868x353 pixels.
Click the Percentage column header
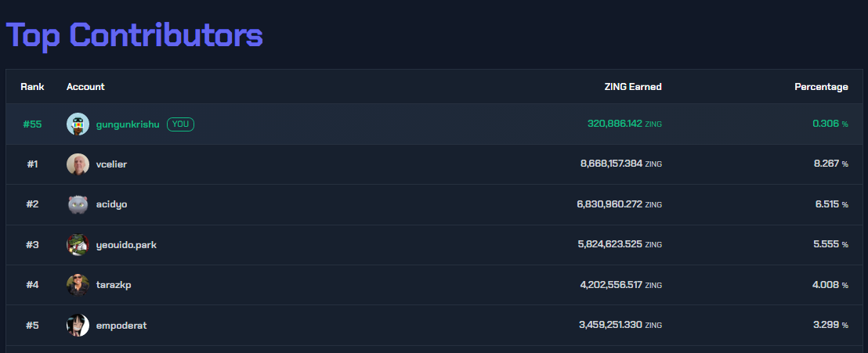821,87
